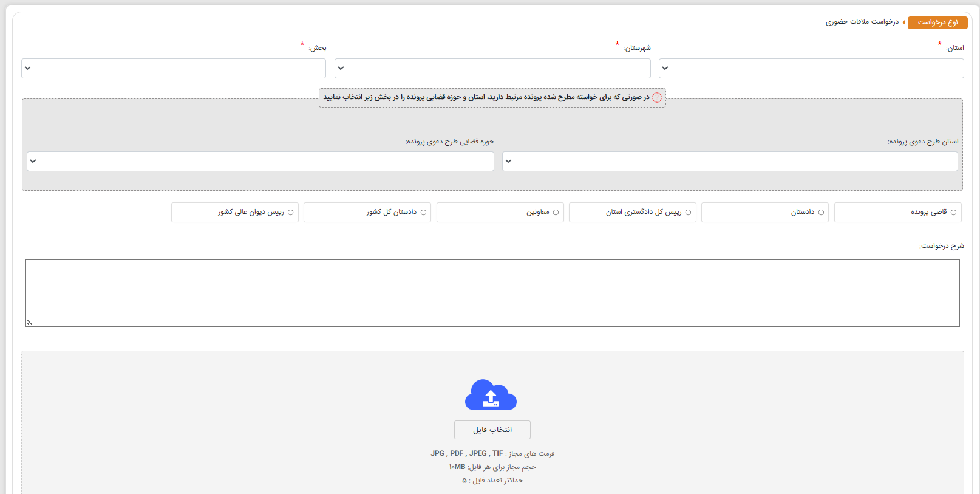
Task: Open the بخش dropdown
Action: click(174, 68)
